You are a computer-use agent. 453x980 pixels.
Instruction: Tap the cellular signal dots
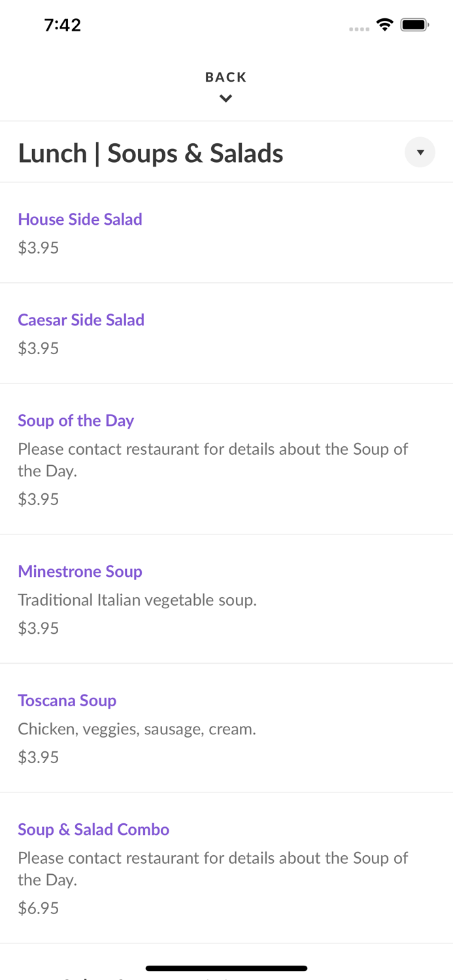tap(359, 28)
